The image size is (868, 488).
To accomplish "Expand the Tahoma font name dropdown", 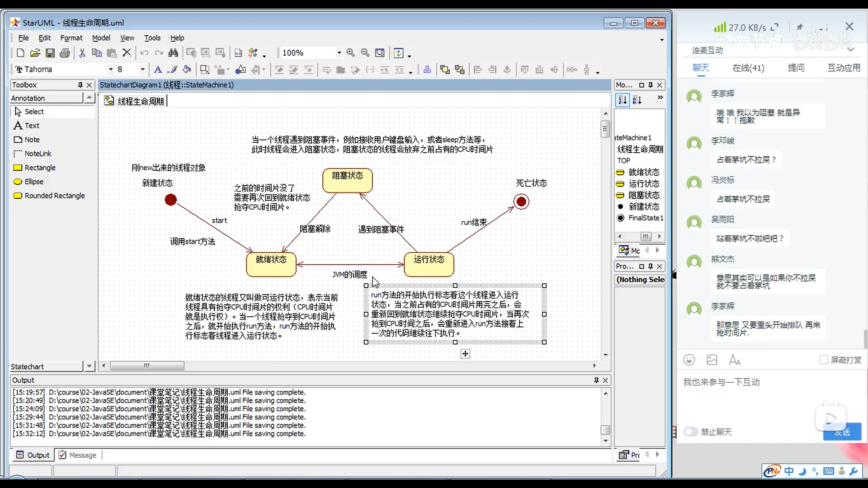I will coord(110,70).
